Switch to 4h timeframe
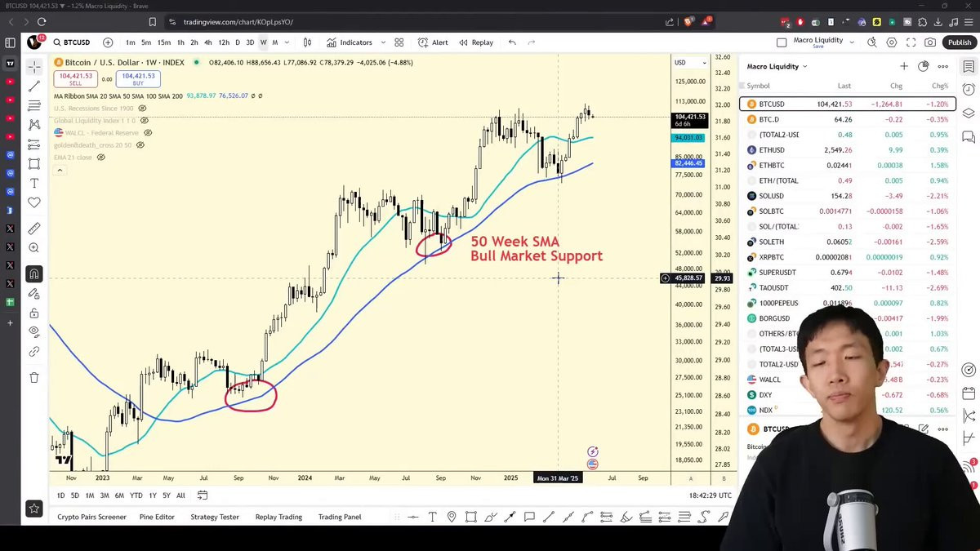Screen dimensions: 980x551 [x=208, y=42]
